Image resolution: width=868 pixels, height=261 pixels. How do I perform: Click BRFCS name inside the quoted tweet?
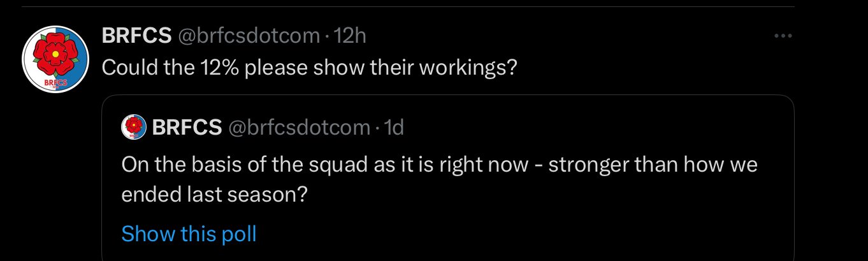tap(187, 128)
